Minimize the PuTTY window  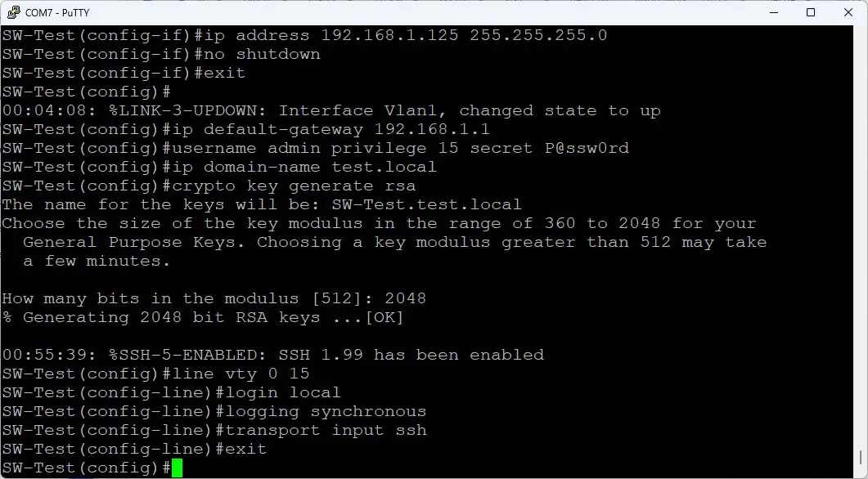tap(772, 12)
